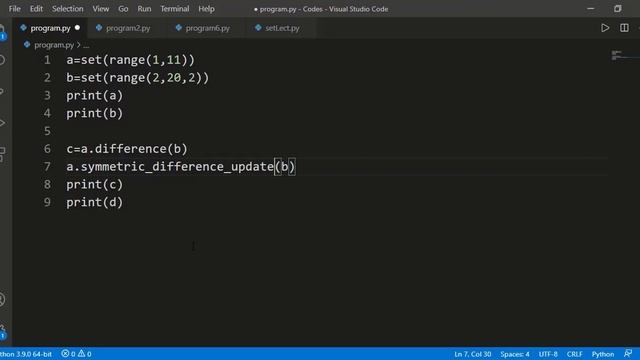Click symmetric_difference_update on line 7

click(177, 167)
